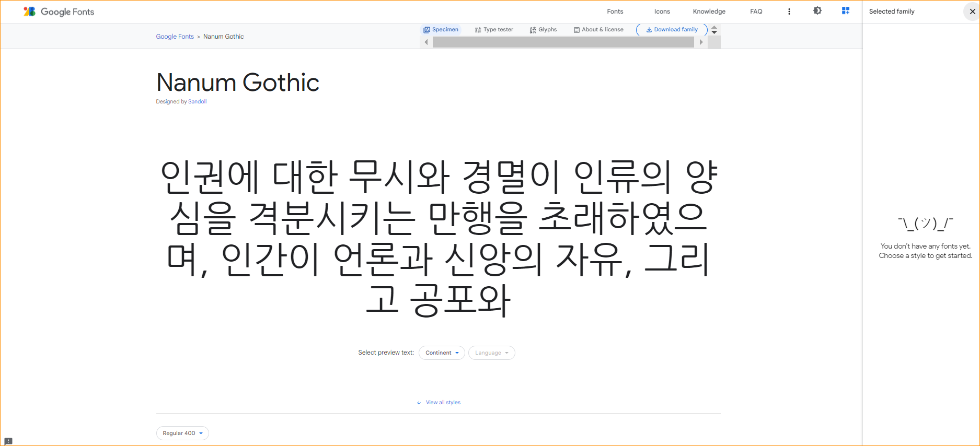Click the feedback icon in bottom-left corner
The image size is (980, 446).
[x=8, y=441]
